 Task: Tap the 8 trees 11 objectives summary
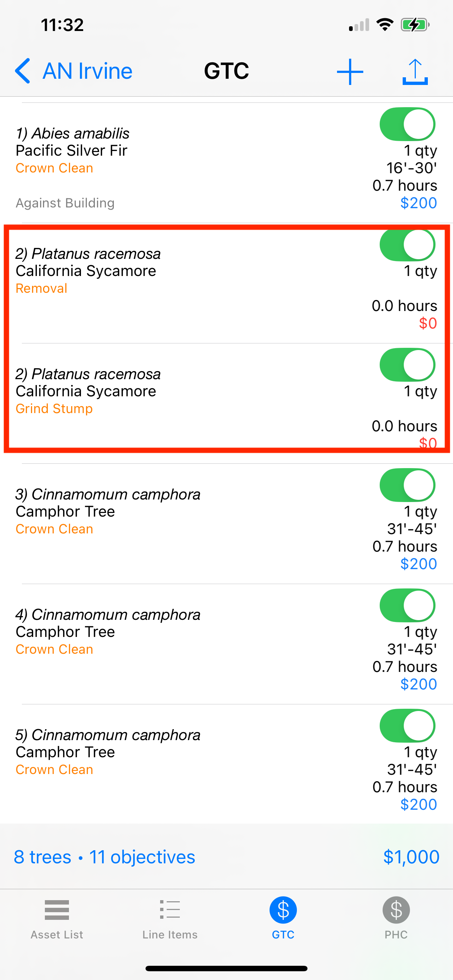pyautogui.click(x=104, y=857)
